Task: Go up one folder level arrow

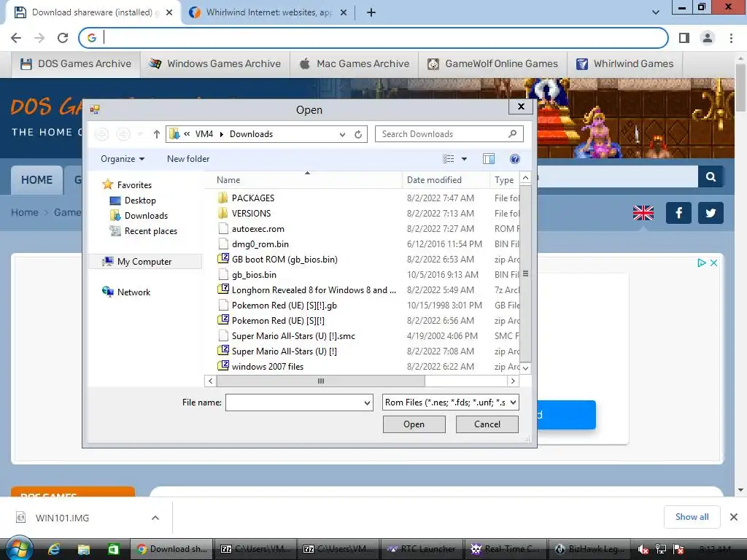Action: [x=156, y=134]
